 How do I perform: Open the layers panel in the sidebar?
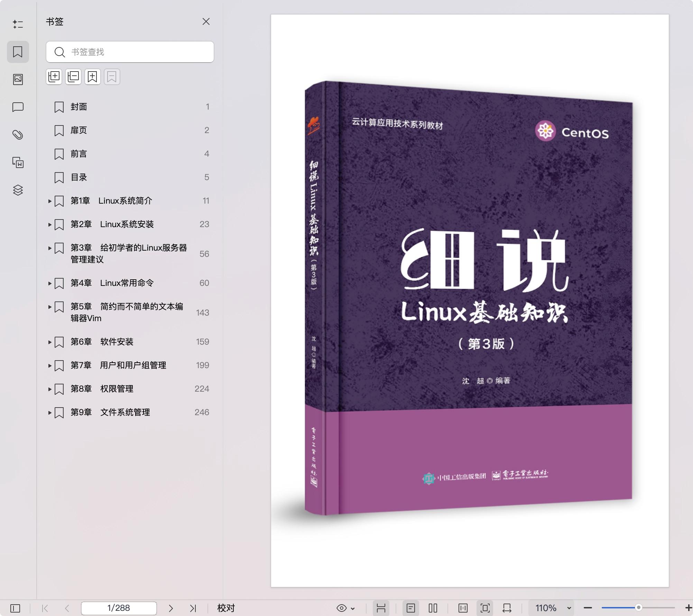[x=18, y=189]
